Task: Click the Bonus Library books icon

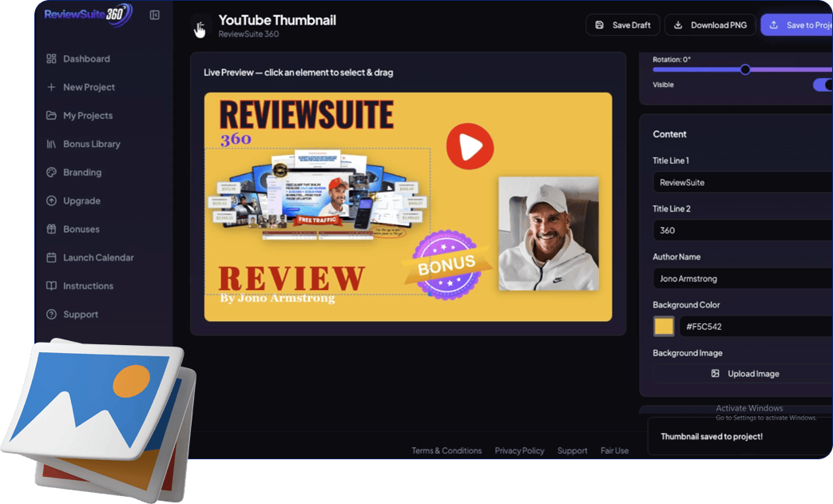Action: [x=51, y=145]
